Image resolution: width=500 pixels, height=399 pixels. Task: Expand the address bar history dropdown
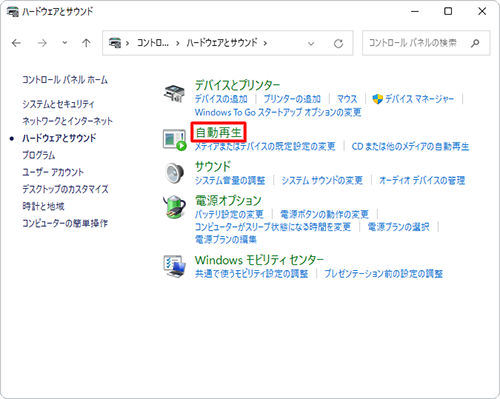311,44
